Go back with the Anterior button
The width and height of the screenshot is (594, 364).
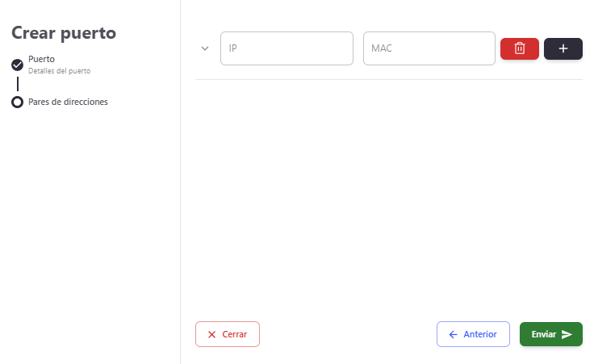[x=473, y=334]
